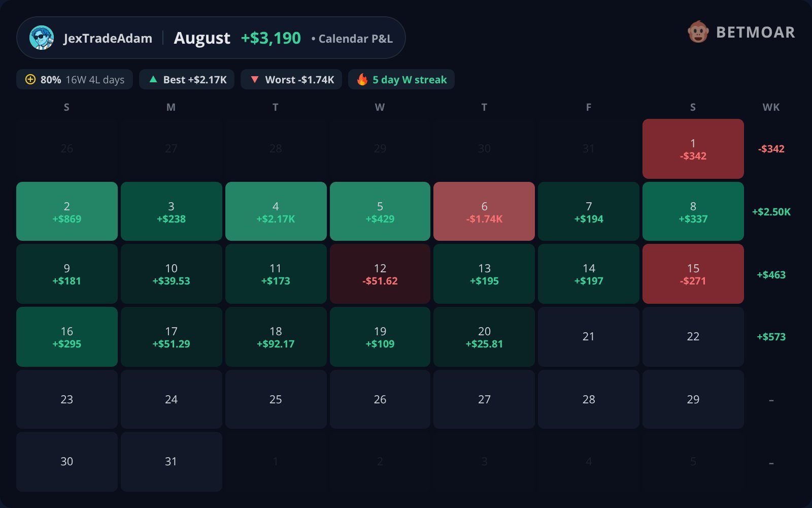This screenshot has width=812, height=508.
Task: Click the +$2.50K weekly total
Action: point(771,212)
